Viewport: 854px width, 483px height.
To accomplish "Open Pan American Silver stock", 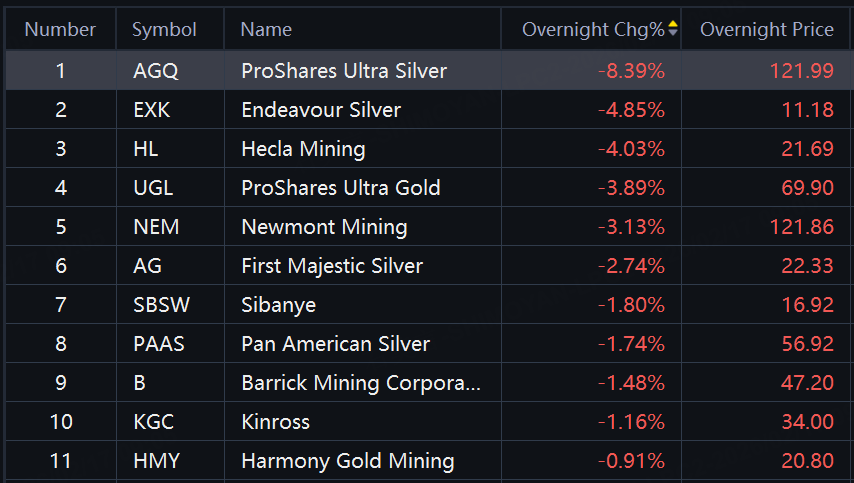I will 335,344.
